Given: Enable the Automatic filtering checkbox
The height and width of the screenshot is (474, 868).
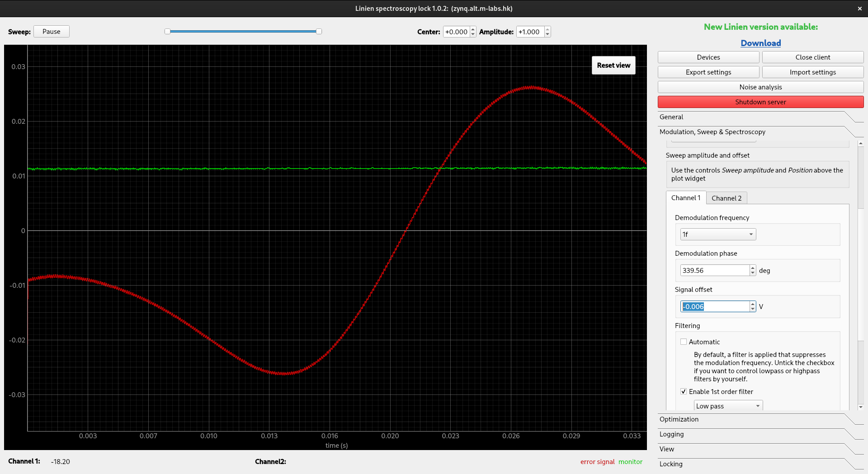Looking at the screenshot, I should coord(684,342).
